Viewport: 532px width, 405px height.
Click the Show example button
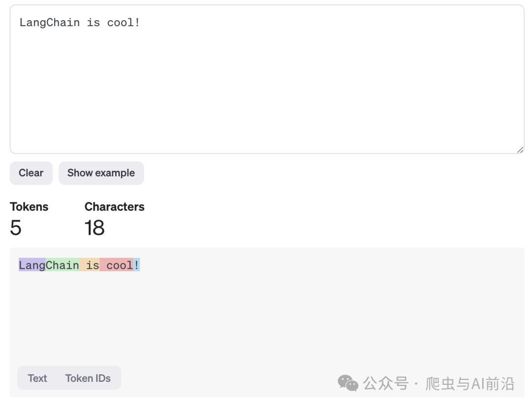(101, 173)
